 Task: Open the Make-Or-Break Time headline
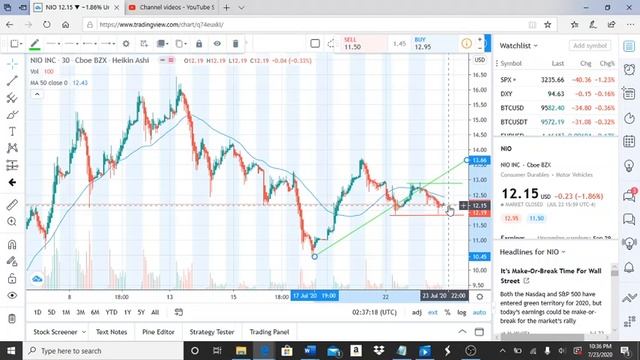coord(551,276)
